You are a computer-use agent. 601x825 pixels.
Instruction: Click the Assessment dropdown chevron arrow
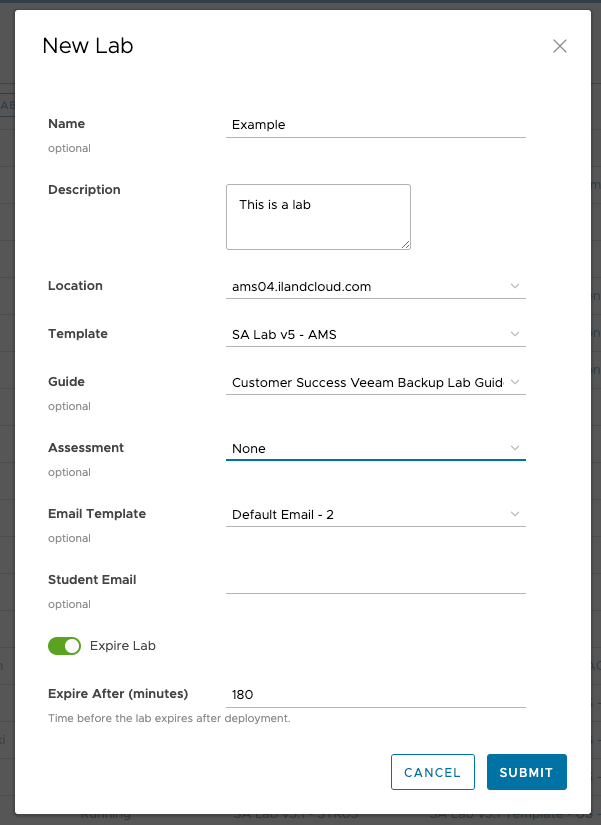(x=515, y=448)
